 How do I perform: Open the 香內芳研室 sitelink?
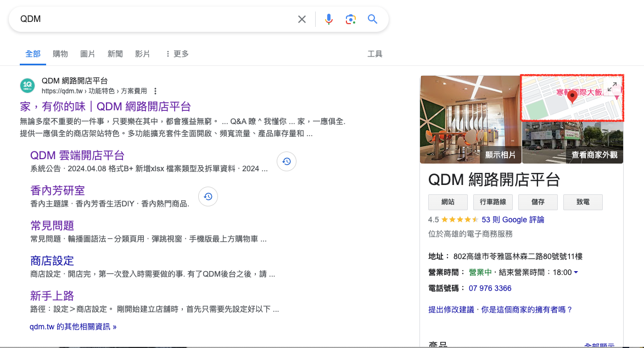pyautogui.click(x=58, y=190)
